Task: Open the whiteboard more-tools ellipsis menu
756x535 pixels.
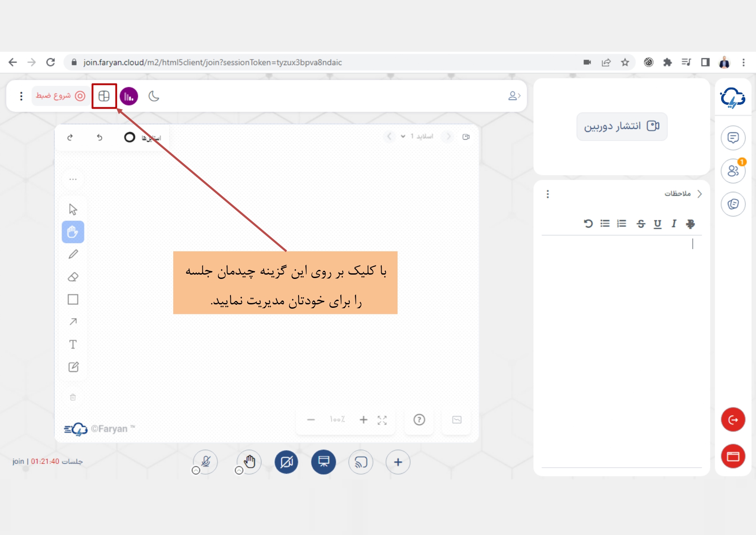Action: pyautogui.click(x=73, y=179)
